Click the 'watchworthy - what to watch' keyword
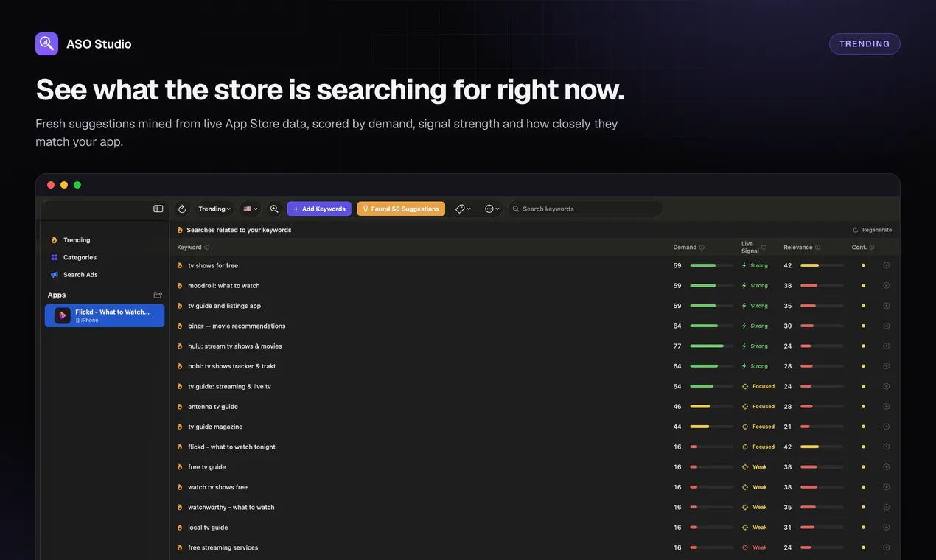This screenshot has height=560, width=936. (x=231, y=507)
